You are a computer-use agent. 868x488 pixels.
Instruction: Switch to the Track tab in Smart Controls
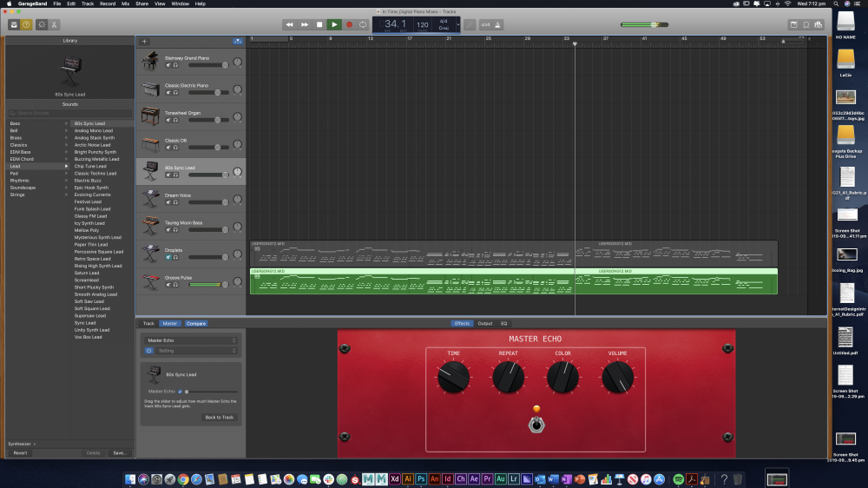tap(149, 324)
